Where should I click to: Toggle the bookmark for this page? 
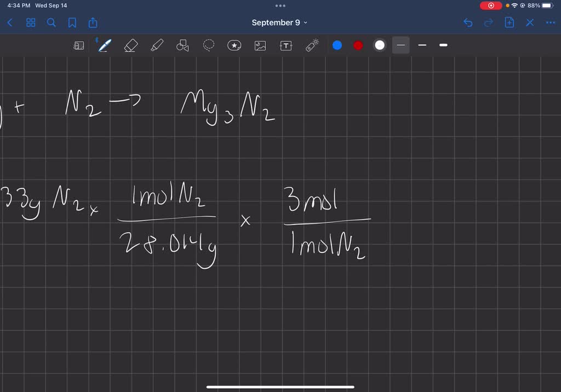coord(72,23)
